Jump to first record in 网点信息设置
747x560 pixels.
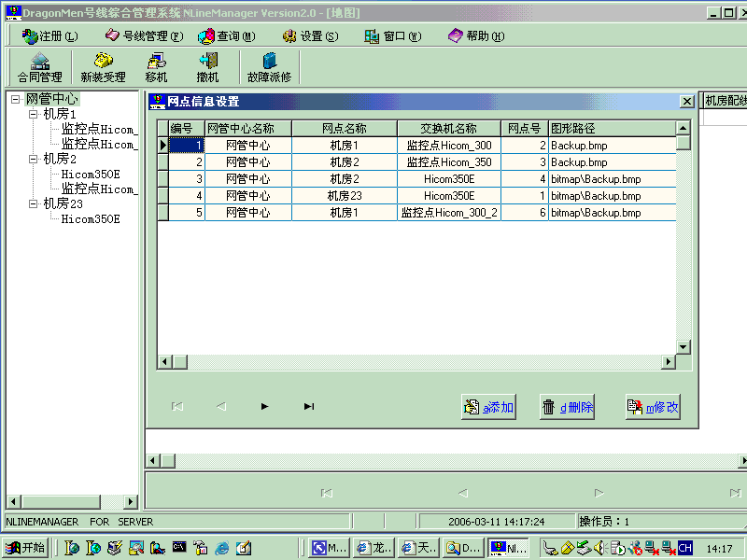[x=177, y=407]
